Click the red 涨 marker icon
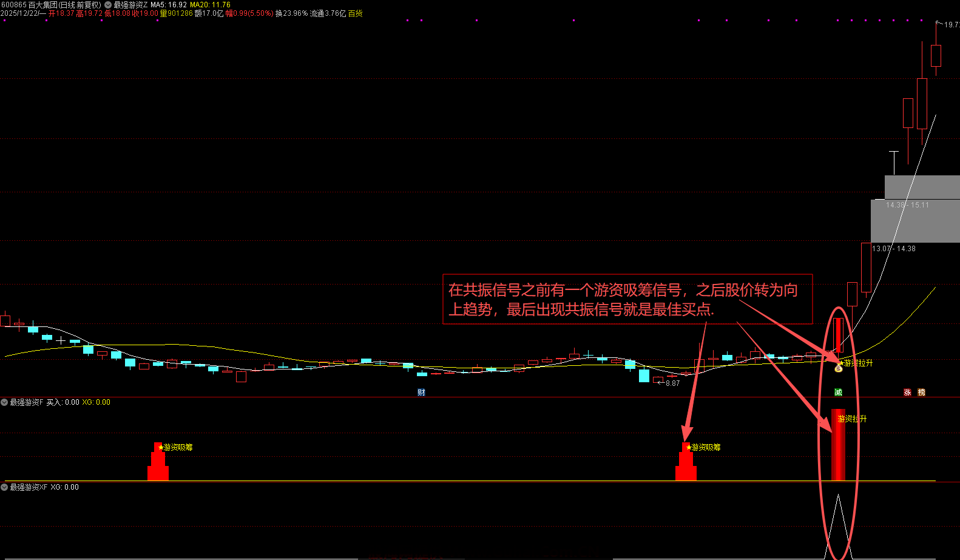The width and height of the screenshot is (960, 560). 907,393
